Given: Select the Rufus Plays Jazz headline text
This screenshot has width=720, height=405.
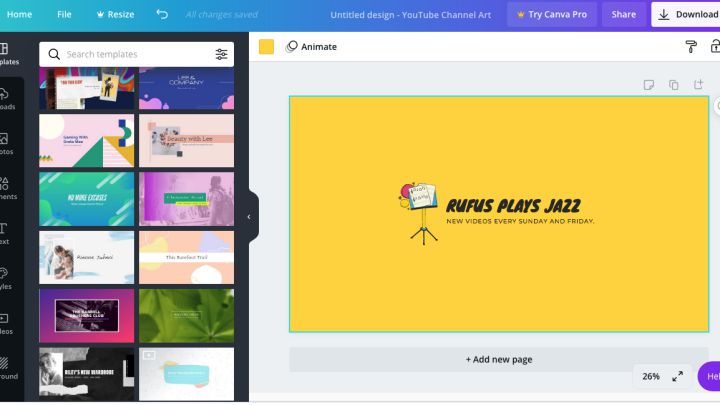Looking at the screenshot, I should pos(513,206).
